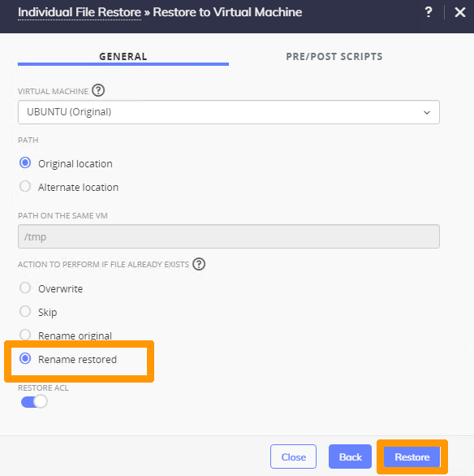474x476 pixels.
Task: Toggle the Restore ACL switch
Action: pos(34,401)
